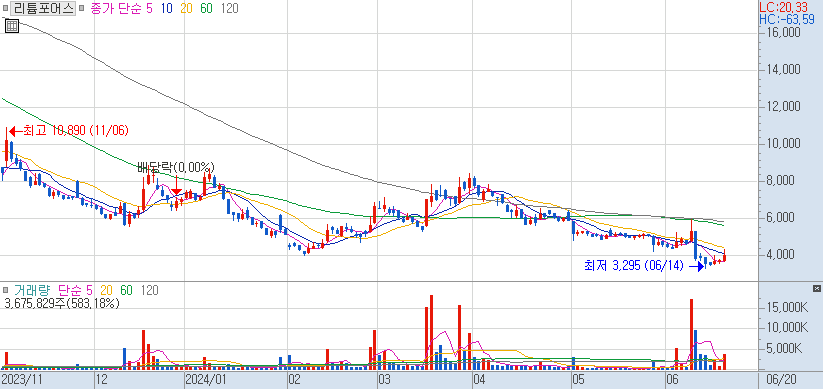Click the square marker left of 리튬포어스

[x=5, y=8]
